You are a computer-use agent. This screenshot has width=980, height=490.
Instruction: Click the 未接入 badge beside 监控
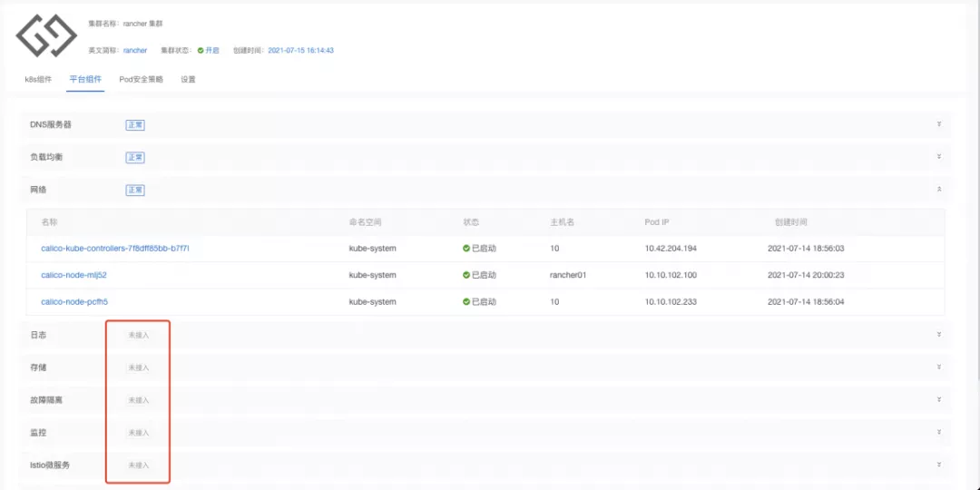pyautogui.click(x=139, y=433)
